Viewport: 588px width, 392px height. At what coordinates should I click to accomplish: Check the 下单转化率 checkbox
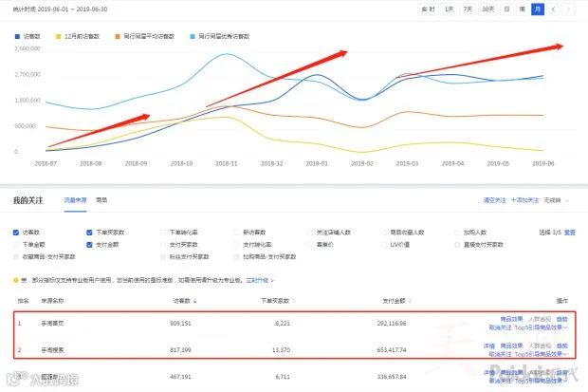163,233
